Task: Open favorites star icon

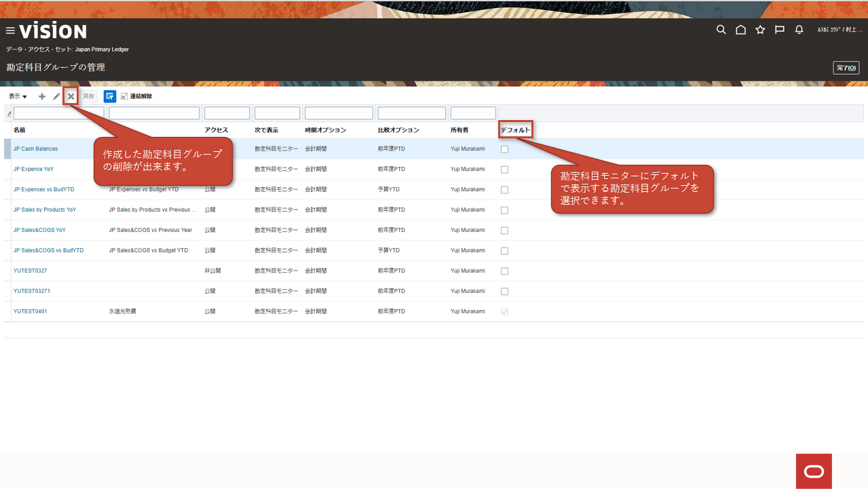Action: 760,30
